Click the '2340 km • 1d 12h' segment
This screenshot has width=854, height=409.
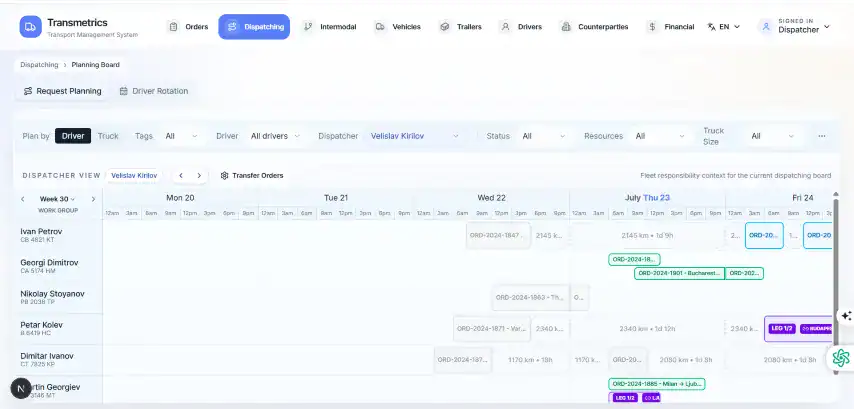tap(647, 329)
